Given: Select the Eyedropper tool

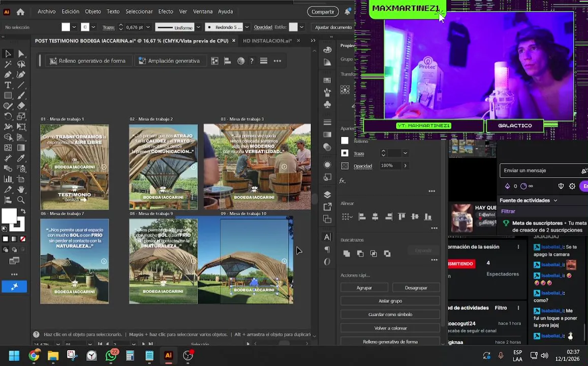Looking at the screenshot, I should 21,158.
